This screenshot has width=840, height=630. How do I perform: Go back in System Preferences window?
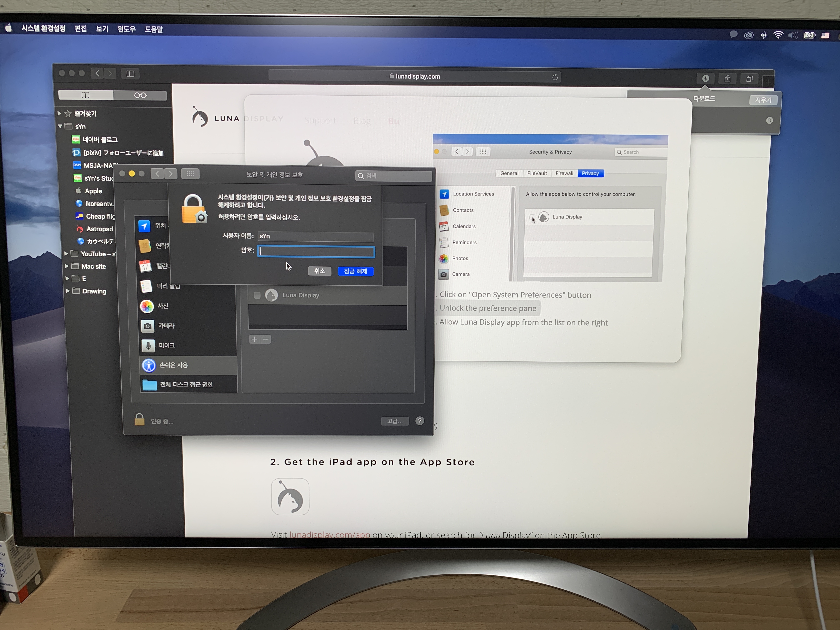157,174
